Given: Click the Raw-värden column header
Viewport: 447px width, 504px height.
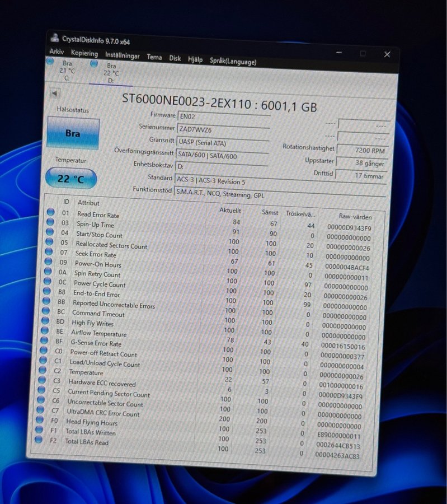Looking at the screenshot, I should point(355,216).
